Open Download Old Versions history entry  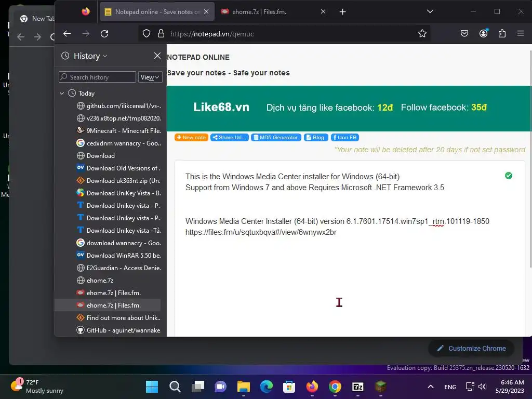click(119, 168)
